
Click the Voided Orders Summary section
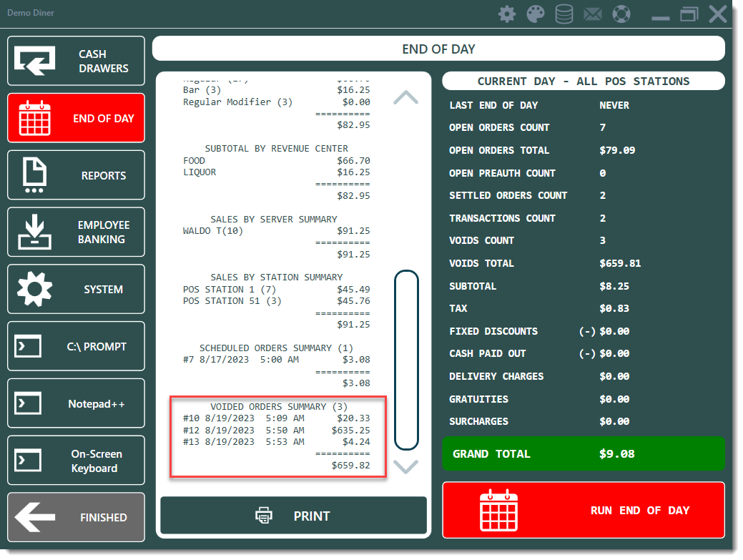(x=278, y=435)
